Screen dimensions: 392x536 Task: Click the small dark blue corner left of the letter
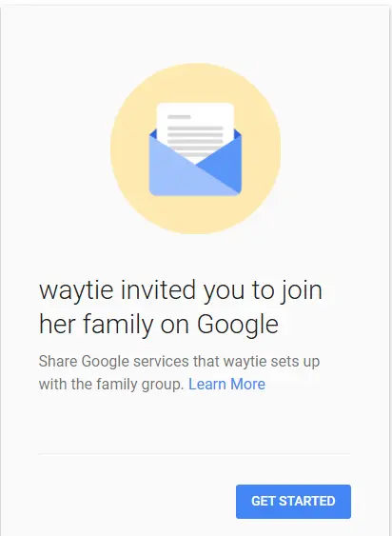(153, 134)
